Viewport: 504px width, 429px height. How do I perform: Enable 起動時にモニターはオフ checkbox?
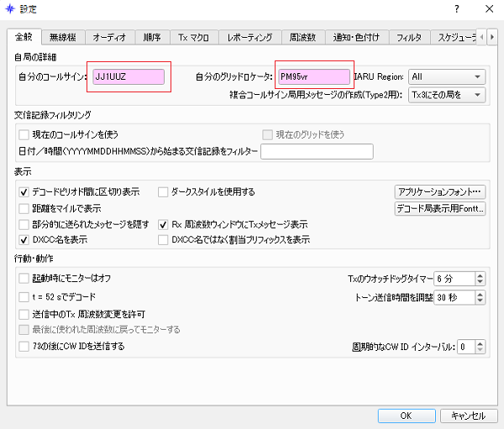[x=24, y=278]
